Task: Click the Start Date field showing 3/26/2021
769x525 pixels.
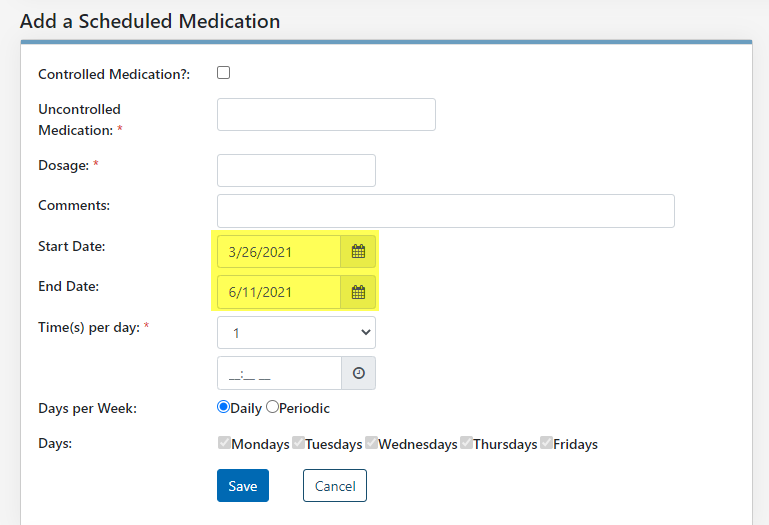Action: 280,252
